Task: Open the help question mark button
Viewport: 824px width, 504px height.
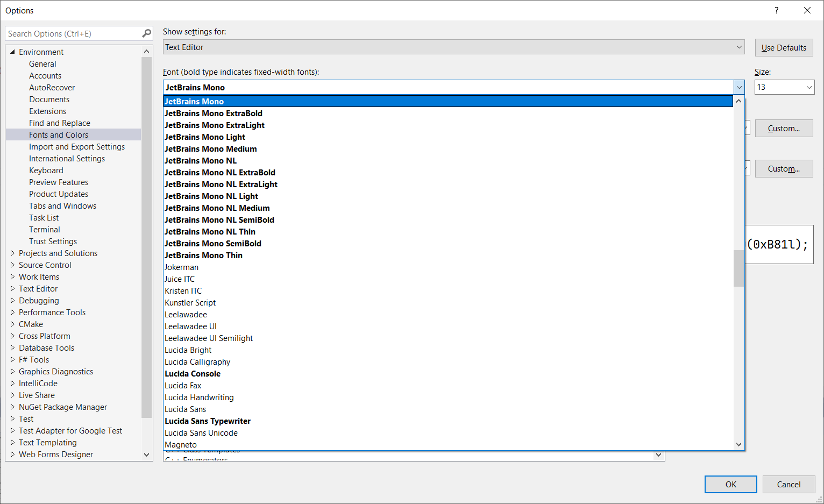Action: 776,10
